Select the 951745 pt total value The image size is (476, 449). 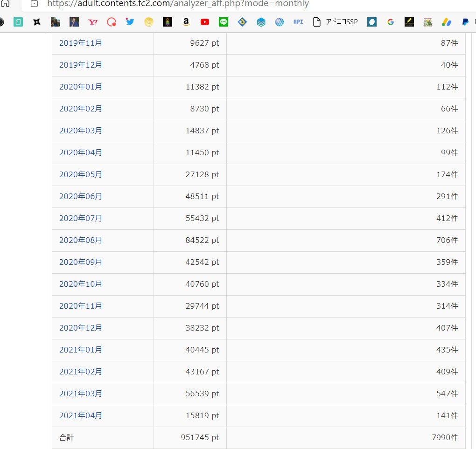coord(200,437)
